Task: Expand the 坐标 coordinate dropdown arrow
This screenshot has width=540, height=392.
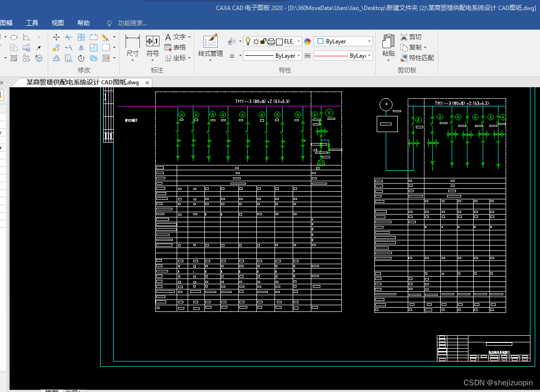Action: tap(190, 58)
